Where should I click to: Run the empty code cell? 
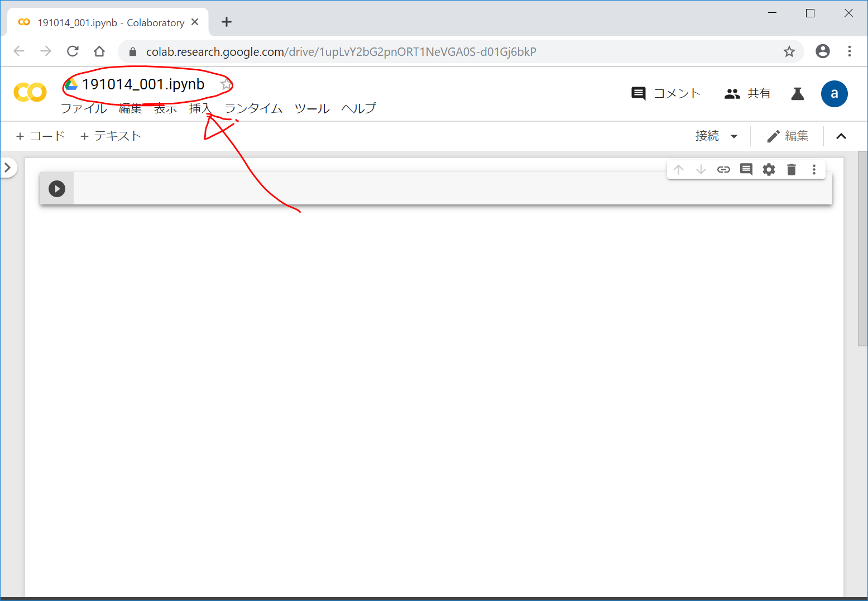pyautogui.click(x=57, y=189)
